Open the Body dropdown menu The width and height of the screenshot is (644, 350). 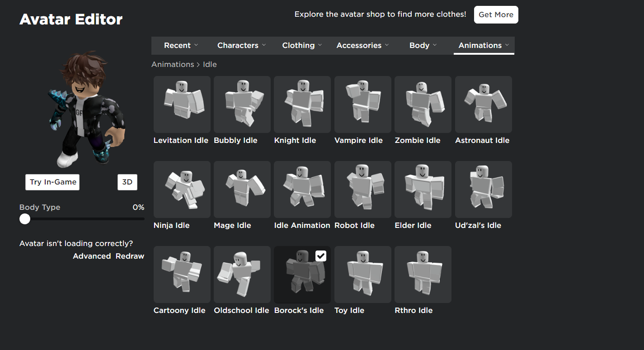click(x=423, y=45)
